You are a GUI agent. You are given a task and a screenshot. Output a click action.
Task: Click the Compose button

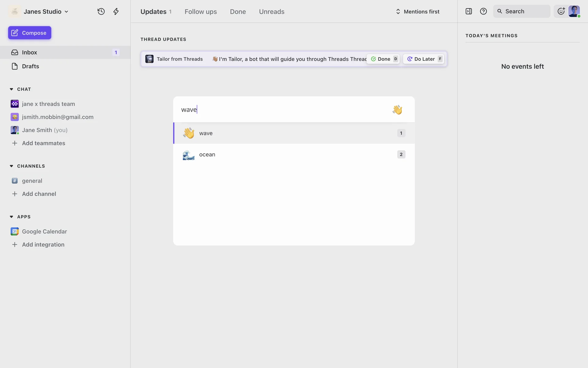pyautogui.click(x=30, y=33)
